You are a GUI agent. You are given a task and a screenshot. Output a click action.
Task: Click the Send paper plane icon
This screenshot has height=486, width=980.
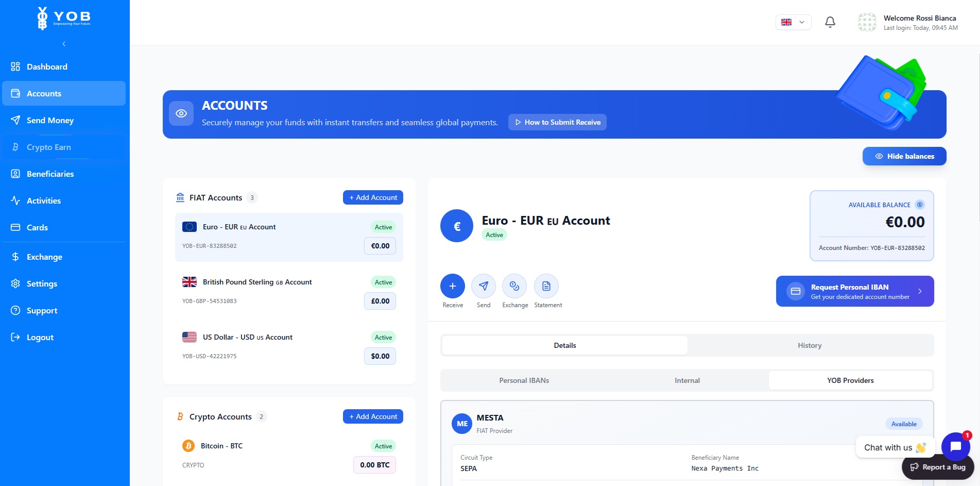pos(483,286)
